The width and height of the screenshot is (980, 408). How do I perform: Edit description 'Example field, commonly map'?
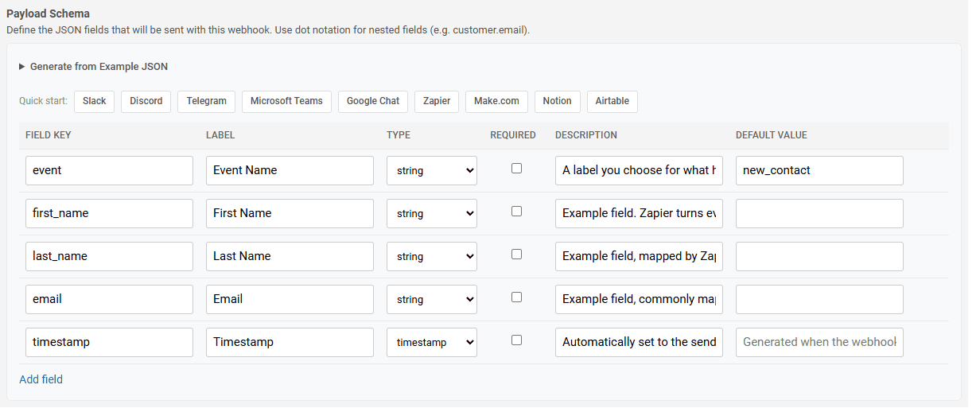[639, 299]
